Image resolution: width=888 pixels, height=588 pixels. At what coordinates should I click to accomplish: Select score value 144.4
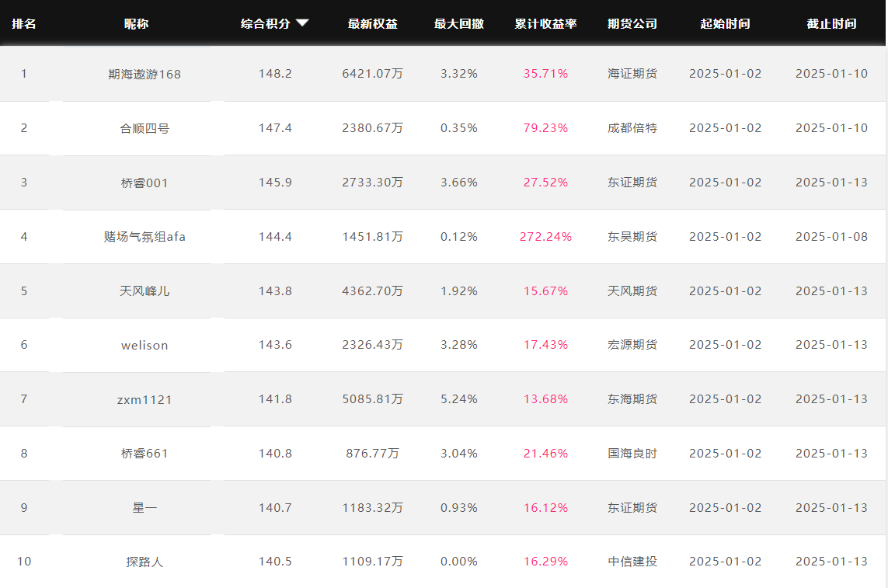275,237
